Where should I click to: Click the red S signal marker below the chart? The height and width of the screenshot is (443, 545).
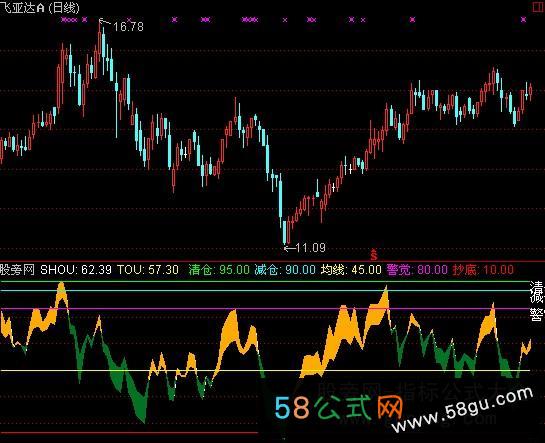pyautogui.click(x=374, y=255)
